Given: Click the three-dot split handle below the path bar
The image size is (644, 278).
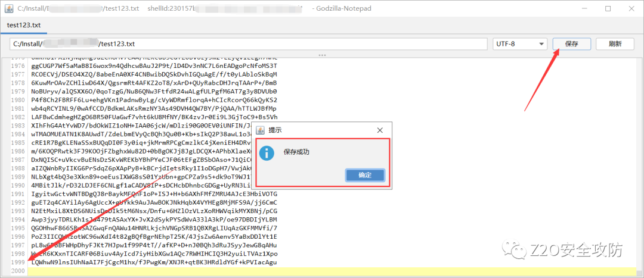Looking at the screenshot, I should click(x=322, y=55).
